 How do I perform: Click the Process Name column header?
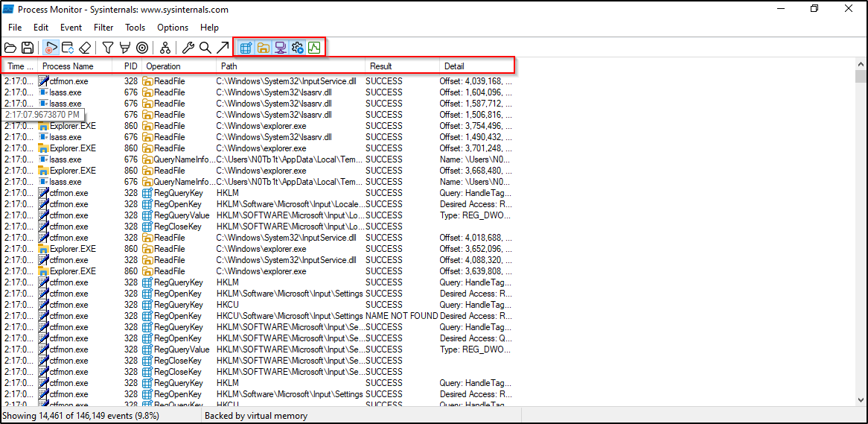tap(68, 66)
